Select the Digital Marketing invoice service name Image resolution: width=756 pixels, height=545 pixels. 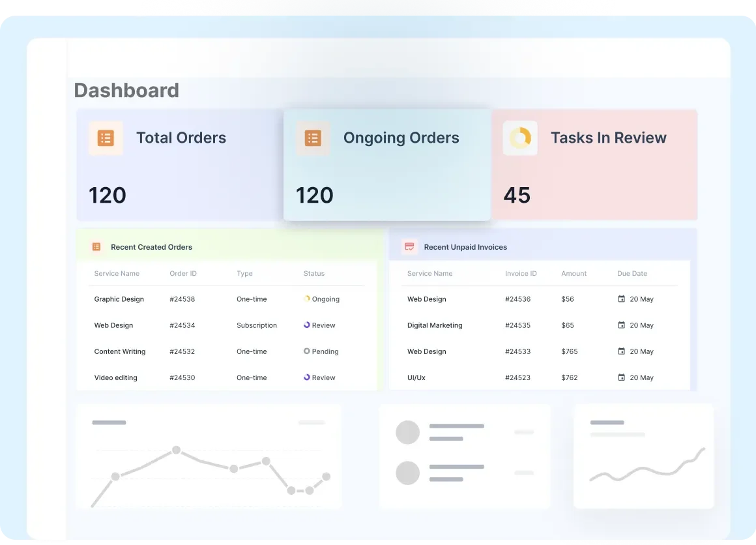(435, 325)
